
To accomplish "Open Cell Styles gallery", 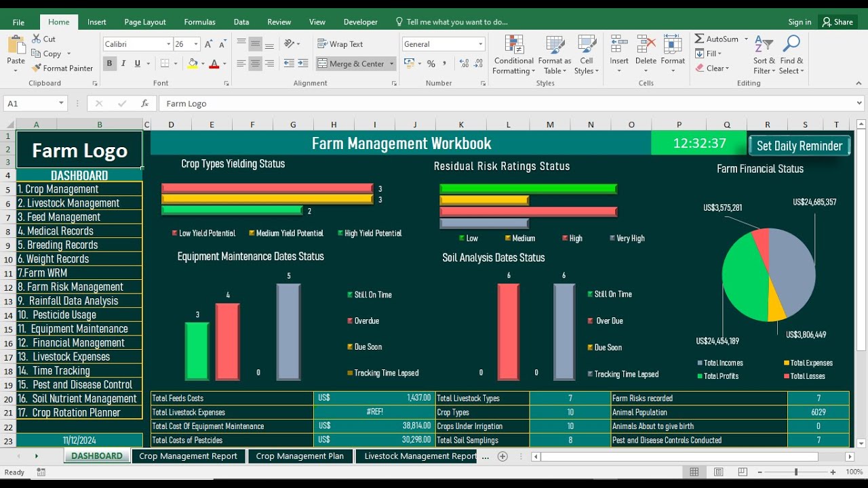I will click(586, 55).
